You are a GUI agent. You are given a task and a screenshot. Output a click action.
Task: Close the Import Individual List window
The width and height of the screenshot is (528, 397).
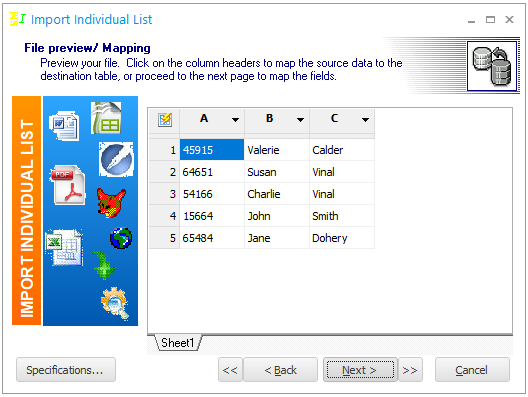pos(509,20)
